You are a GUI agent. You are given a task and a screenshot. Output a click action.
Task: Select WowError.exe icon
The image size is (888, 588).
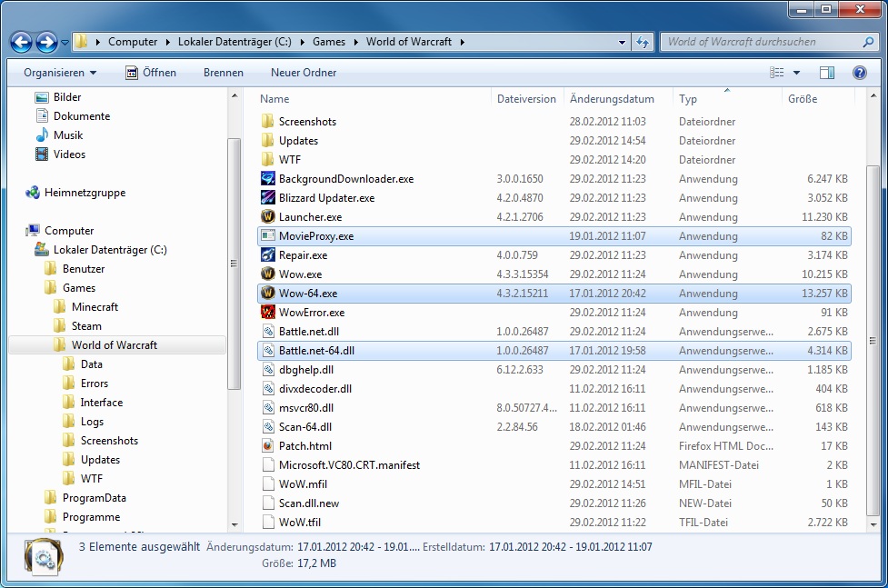pyautogui.click(x=268, y=312)
